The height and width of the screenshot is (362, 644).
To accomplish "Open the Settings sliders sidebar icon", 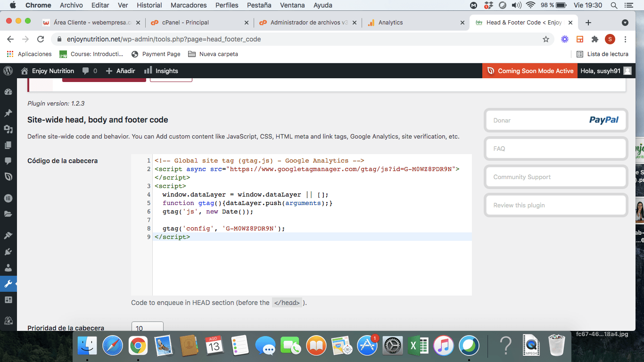I will (x=8, y=300).
